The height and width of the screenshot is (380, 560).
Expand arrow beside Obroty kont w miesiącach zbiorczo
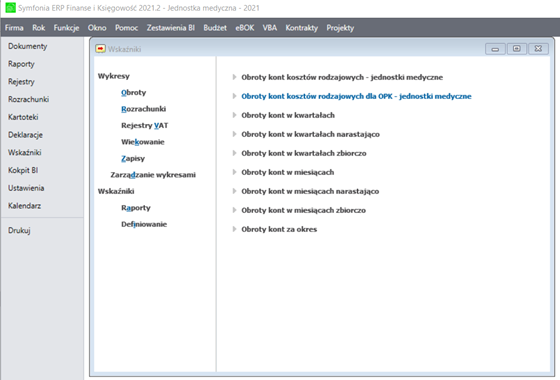[x=234, y=210]
